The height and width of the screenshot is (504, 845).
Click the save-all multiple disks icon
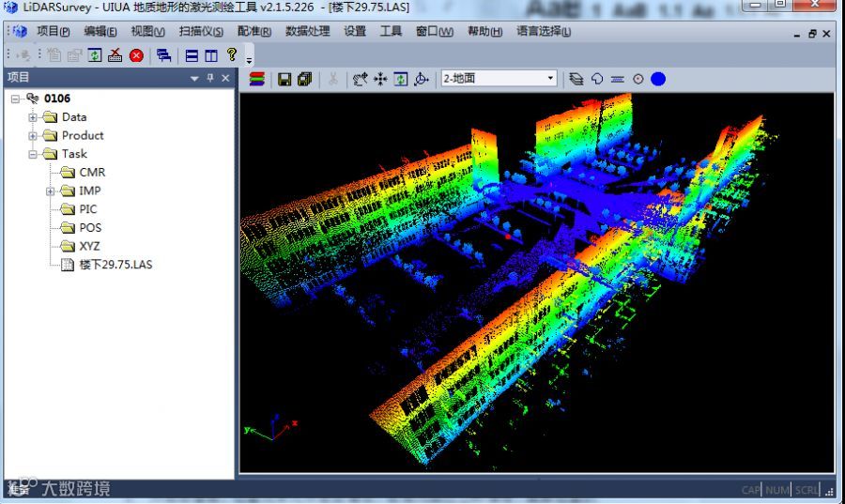click(x=305, y=79)
